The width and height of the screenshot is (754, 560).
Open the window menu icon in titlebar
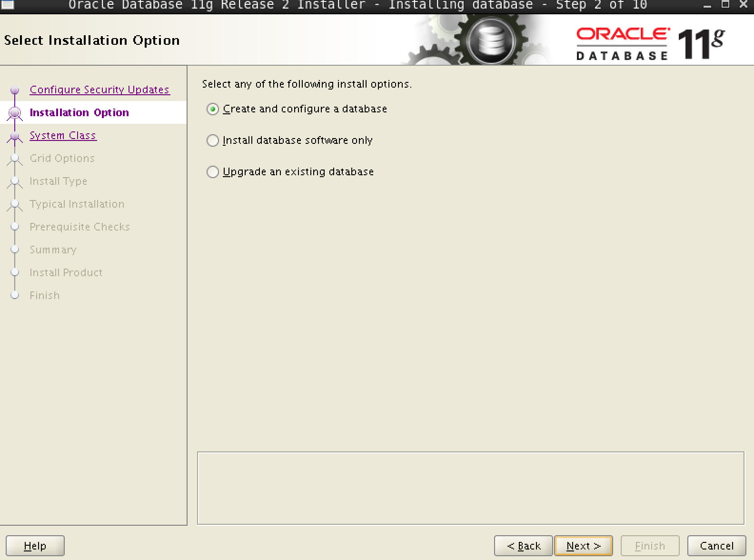[x=8, y=5]
